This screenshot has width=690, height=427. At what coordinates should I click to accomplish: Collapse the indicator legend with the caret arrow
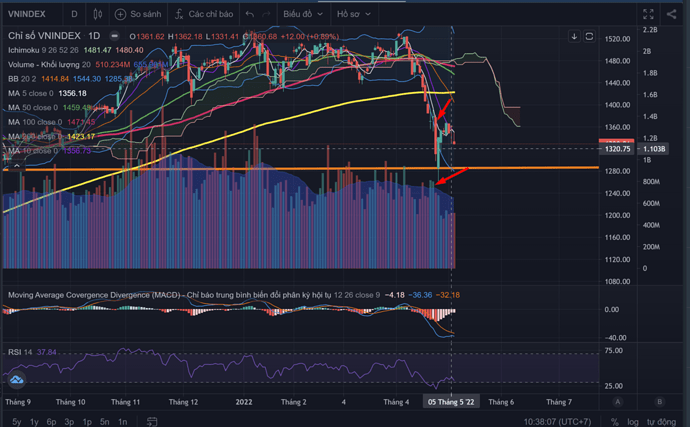[x=16, y=166]
